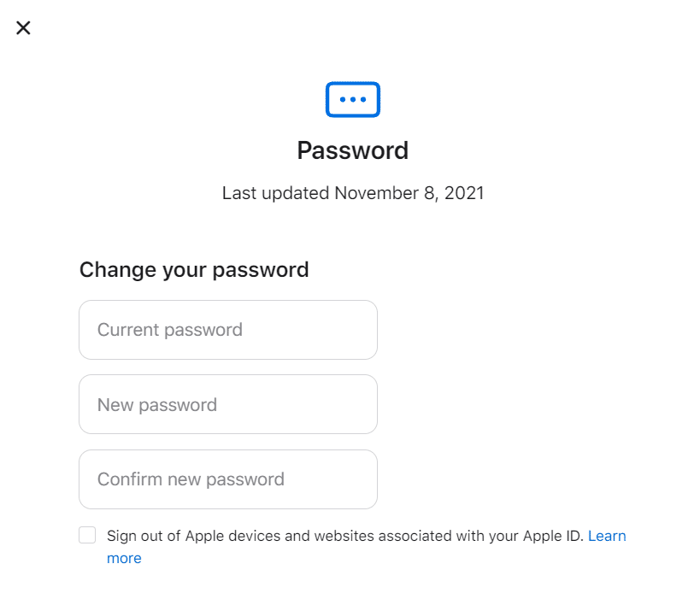Dismiss the dialog using the X icon
Screen dimensions: 700x605
point(23,27)
